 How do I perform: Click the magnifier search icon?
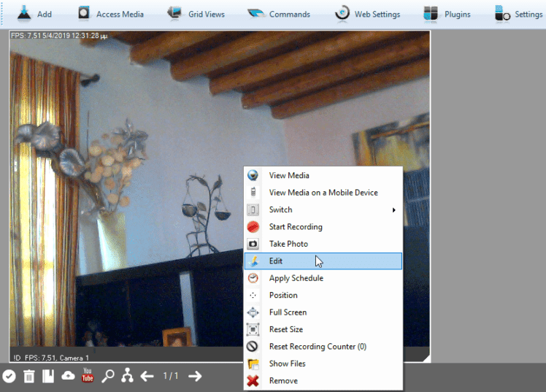[x=107, y=376]
